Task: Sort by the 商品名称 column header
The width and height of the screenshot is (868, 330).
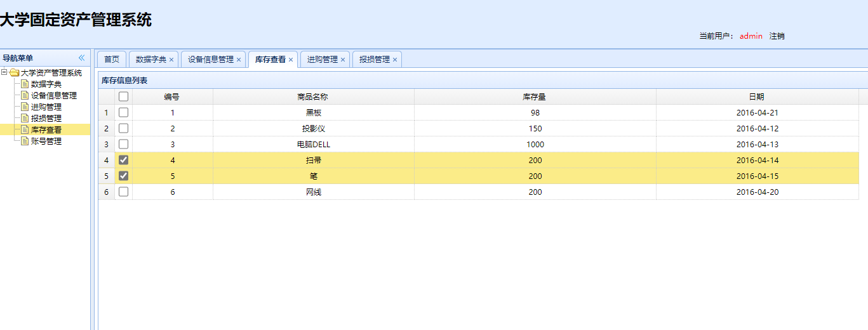Action: tap(313, 96)
